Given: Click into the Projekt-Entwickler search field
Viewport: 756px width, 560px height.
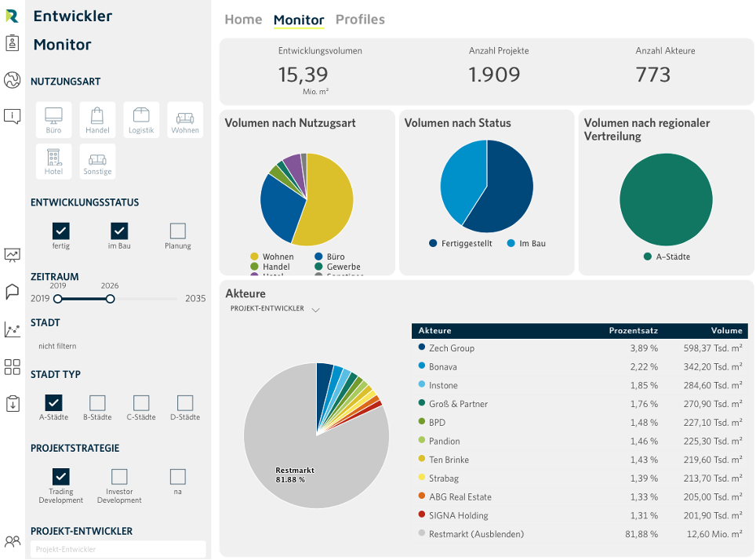Looking at the screenshot, I should tap(118, 549).
